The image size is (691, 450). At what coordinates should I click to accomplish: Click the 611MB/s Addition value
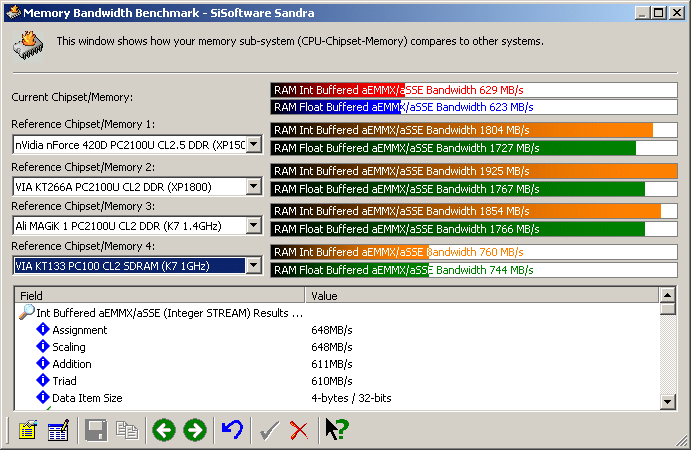click(x=331, y=364)
